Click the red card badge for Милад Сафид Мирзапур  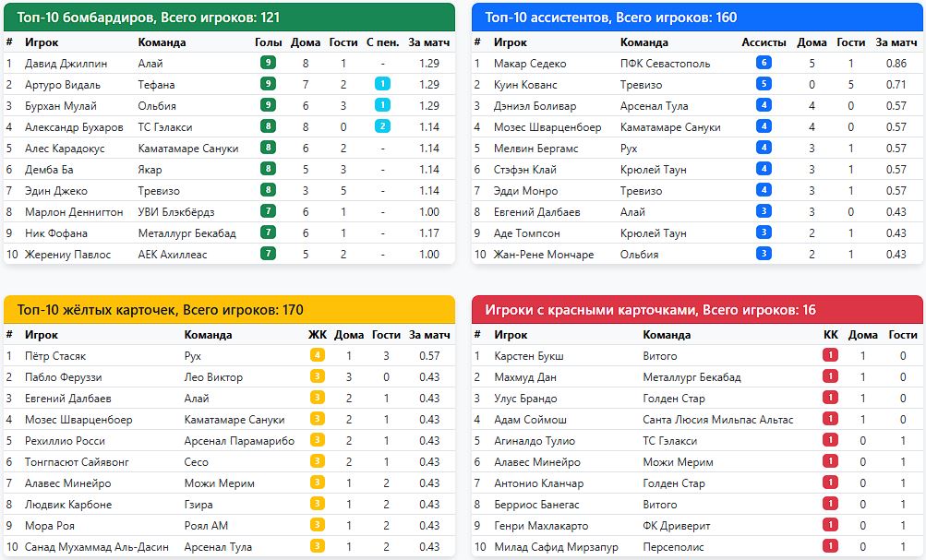[x=830, y=546]
